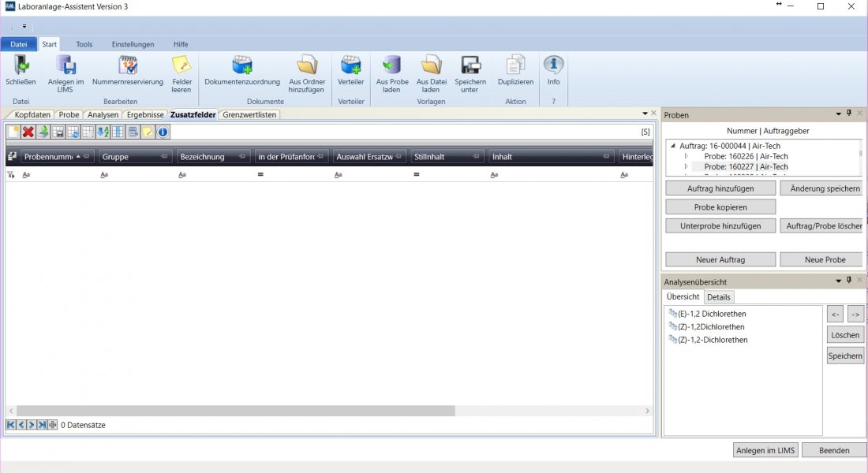Toggle pin on Gruppe column header
868x473 pixels.
[x=164, y=157]
